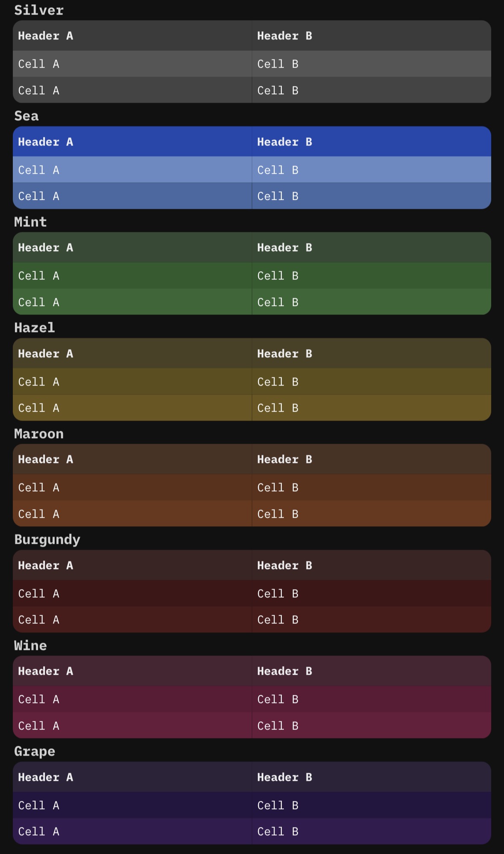Click first-row Cell B in Hazel table

pos(278,382)
